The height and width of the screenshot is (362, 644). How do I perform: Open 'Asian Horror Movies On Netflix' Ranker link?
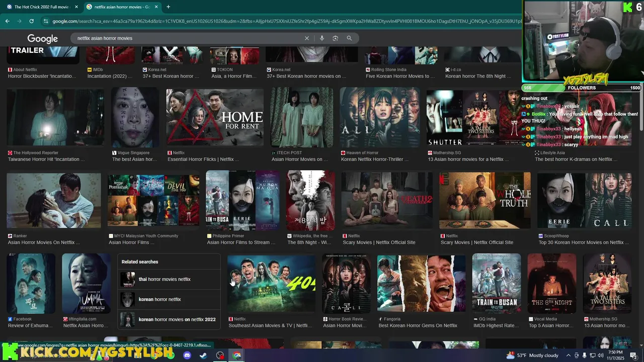coord(44,242)
